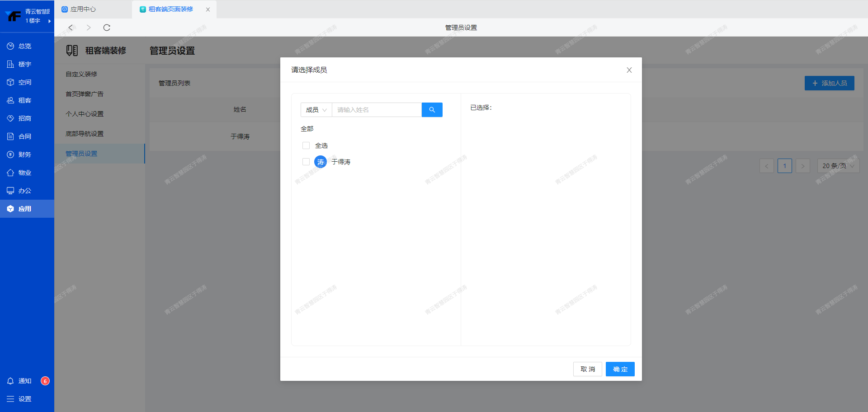Check the 全选 select-all checkbox
Screen dimensions: 868x412
coord(306,145)
